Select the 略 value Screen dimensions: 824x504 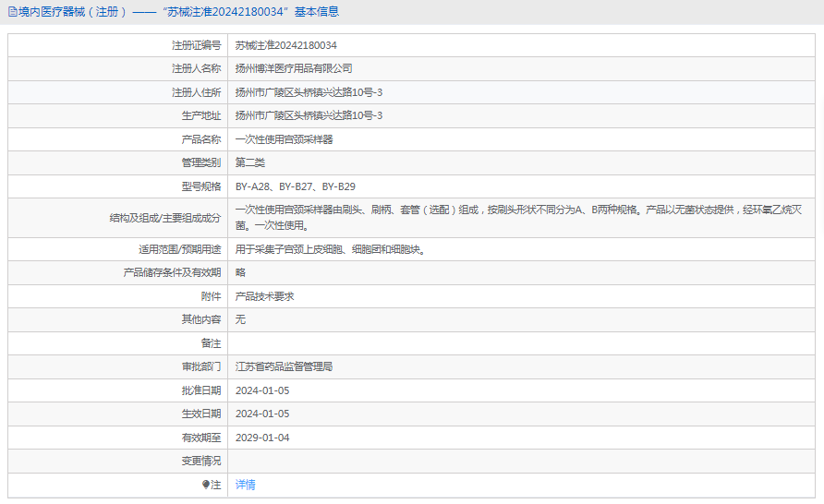(241, 272)
